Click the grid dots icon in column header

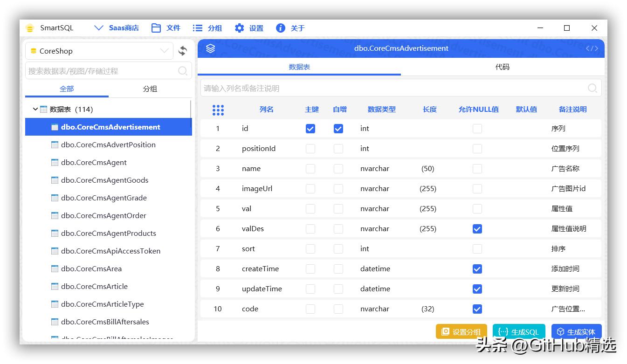(218, 110)
